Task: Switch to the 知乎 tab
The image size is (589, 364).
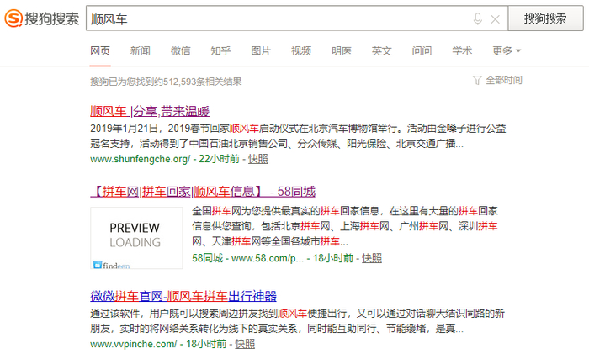Action: point(220,50)
